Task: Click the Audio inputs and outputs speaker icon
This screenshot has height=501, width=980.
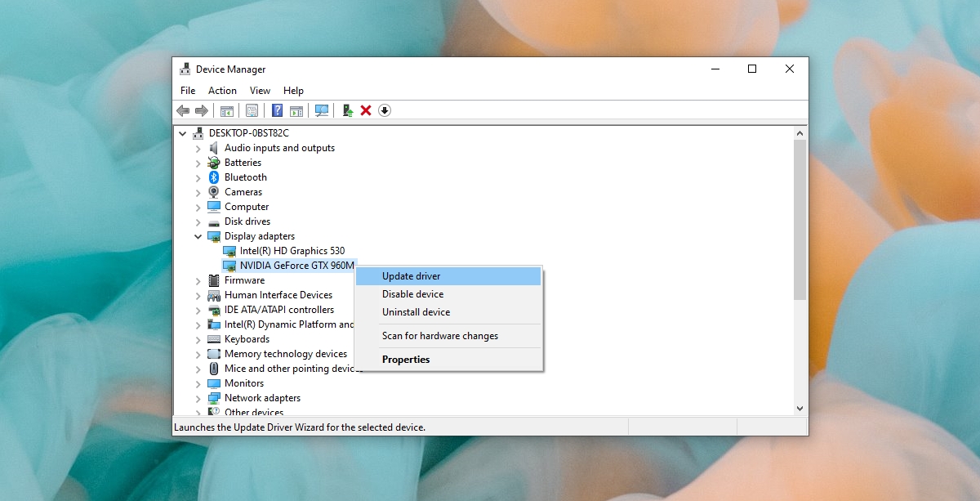Action: point(214,148)
